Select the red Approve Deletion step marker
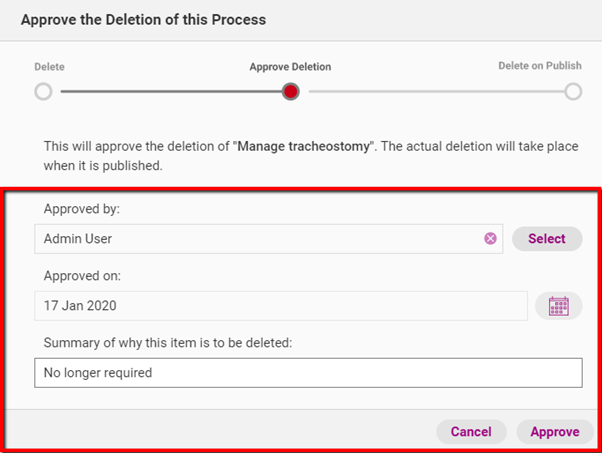 coord(291,92)
